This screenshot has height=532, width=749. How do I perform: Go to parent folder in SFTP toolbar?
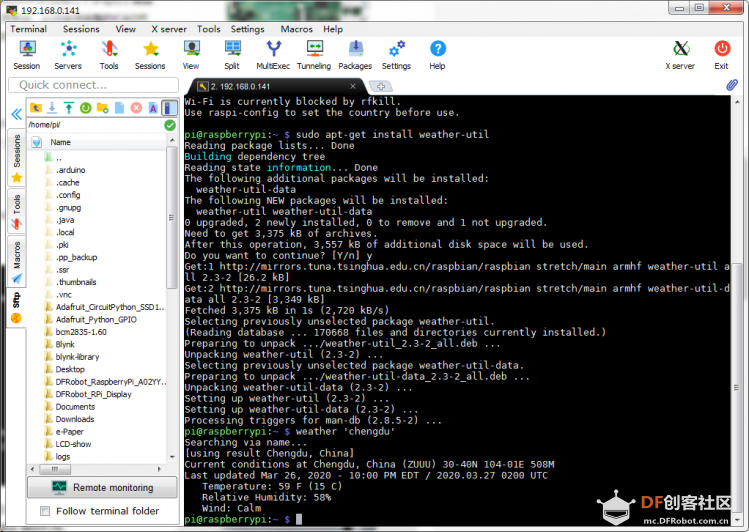coord(36,108)
